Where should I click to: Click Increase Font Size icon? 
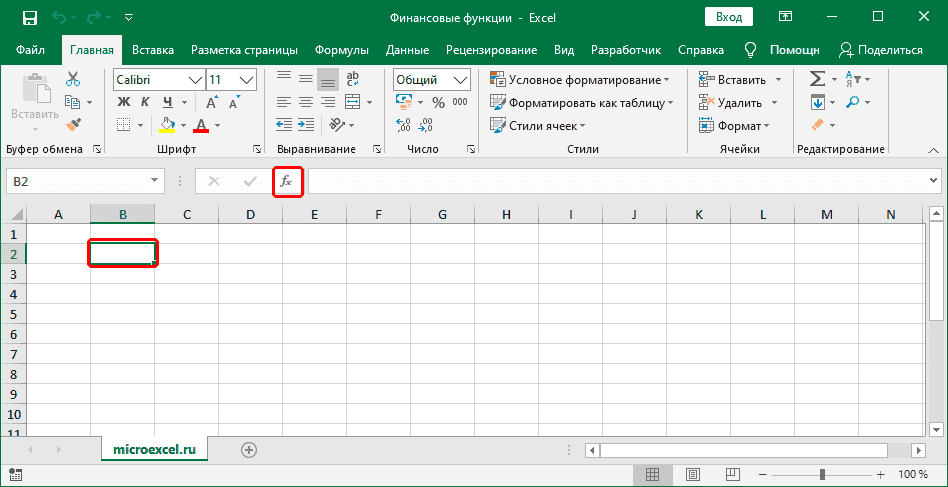coord(212,102)
